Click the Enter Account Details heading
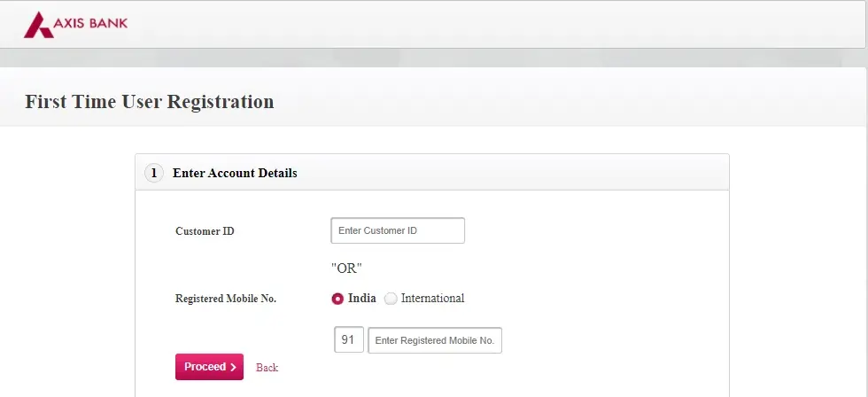This screenshot has width=868, height=397. (235, 174)
